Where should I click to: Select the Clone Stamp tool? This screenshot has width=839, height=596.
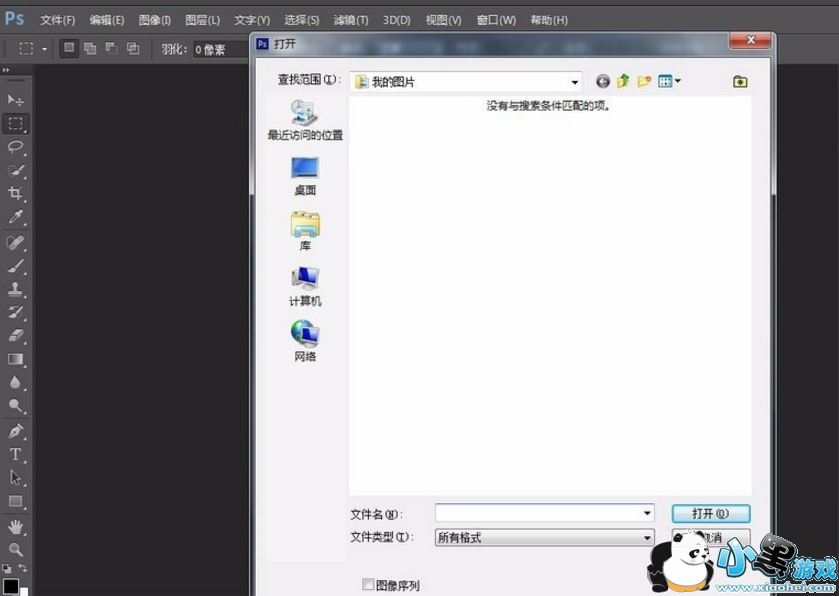click(x=15, y=290)
